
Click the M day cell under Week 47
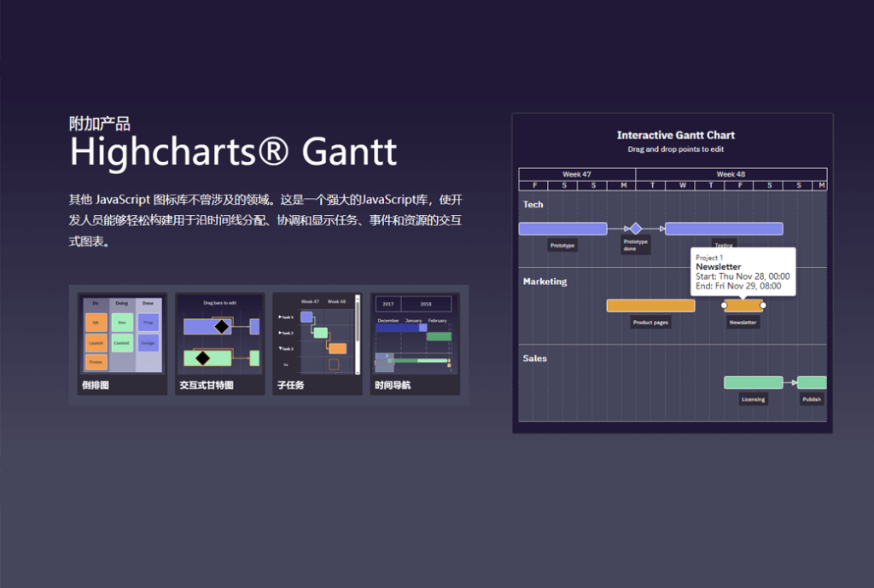[x=623, y=185]
